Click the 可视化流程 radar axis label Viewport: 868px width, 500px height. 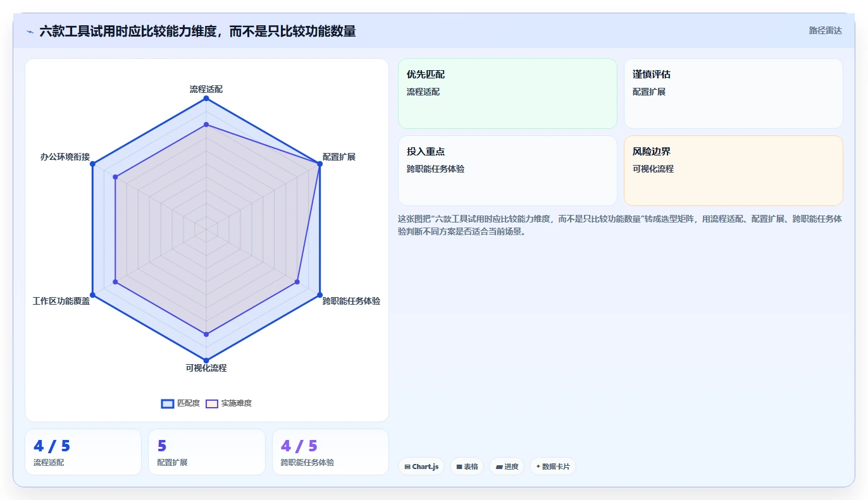(x=206, y=368)
